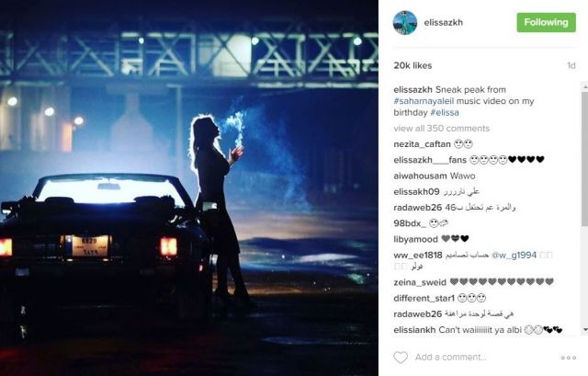
Task: Expand view all 350 comments
Action: point(441,129)
